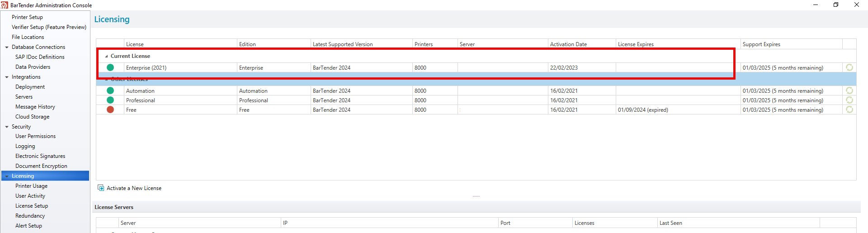
Task: Open Logging under Security
Action: pos(25,146)
